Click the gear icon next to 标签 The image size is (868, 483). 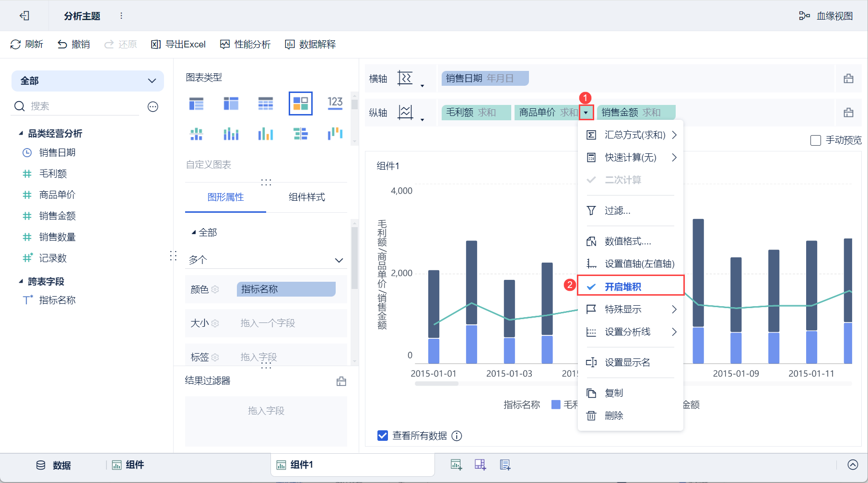(215, 357)
